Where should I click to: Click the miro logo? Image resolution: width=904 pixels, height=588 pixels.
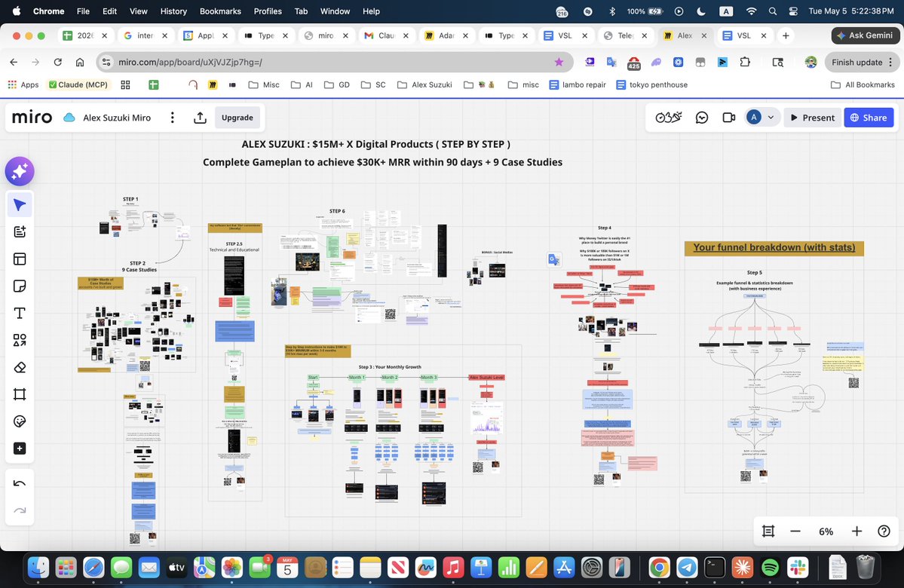pos(32,118)
